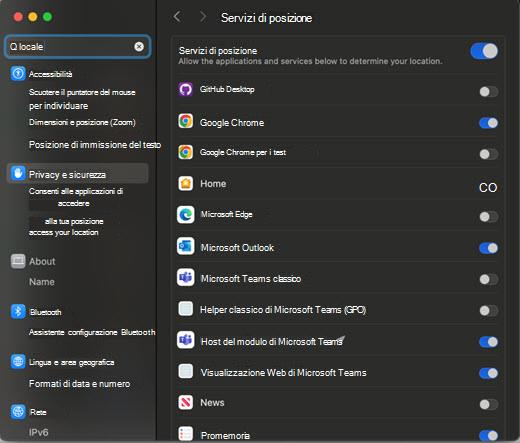
Task: Turn off the main Servizi di posizione switch
Action: (x=484, y=51)
